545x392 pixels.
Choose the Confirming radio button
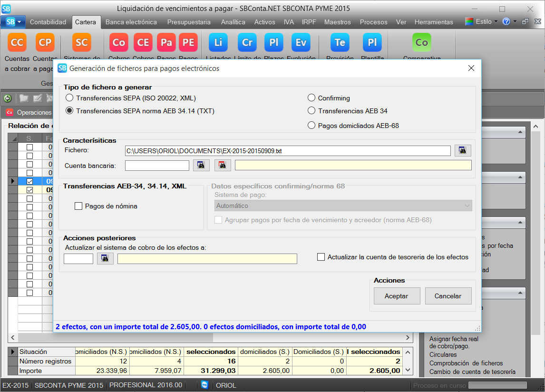[x=311, y=98]
